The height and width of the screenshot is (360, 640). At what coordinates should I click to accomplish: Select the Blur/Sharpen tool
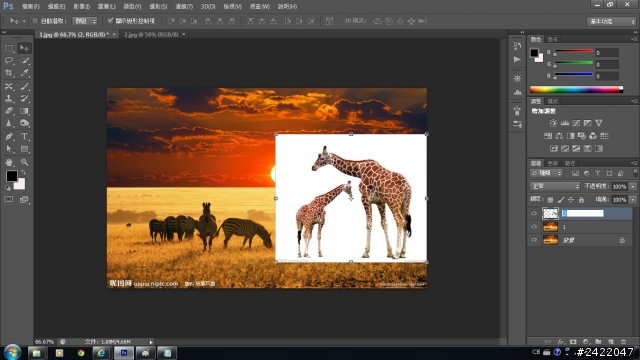pos(9,123)
